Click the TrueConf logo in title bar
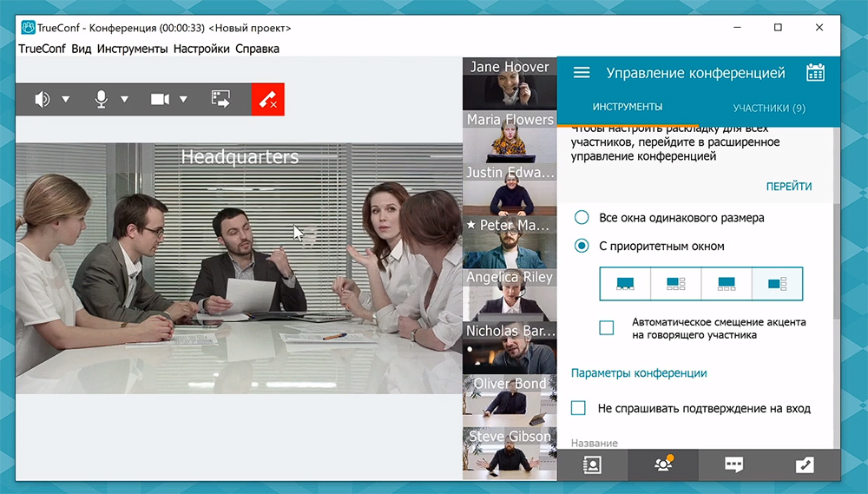 point(28,27)
